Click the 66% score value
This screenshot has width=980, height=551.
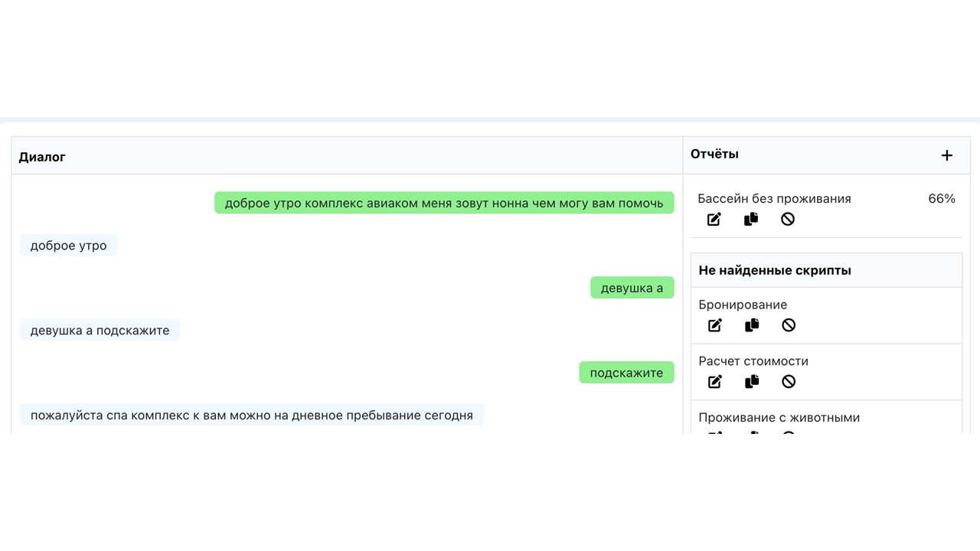(x=942, y=199)
